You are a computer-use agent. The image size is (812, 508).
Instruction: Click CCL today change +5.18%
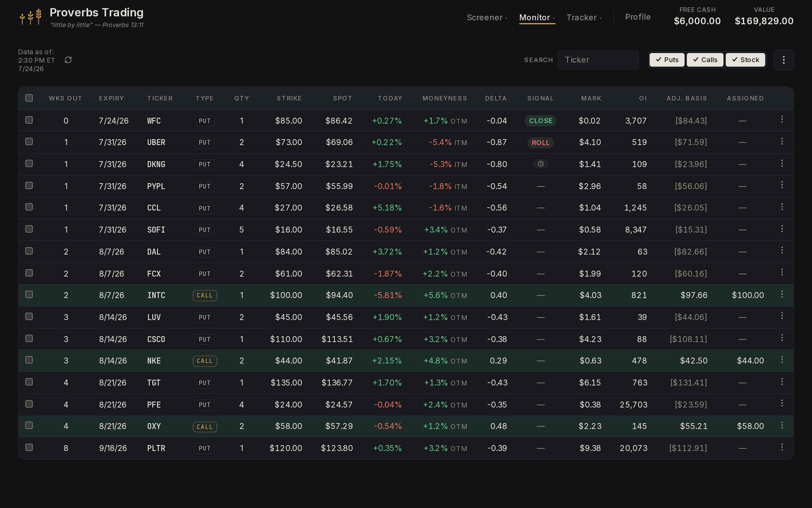tap(387, 208)
